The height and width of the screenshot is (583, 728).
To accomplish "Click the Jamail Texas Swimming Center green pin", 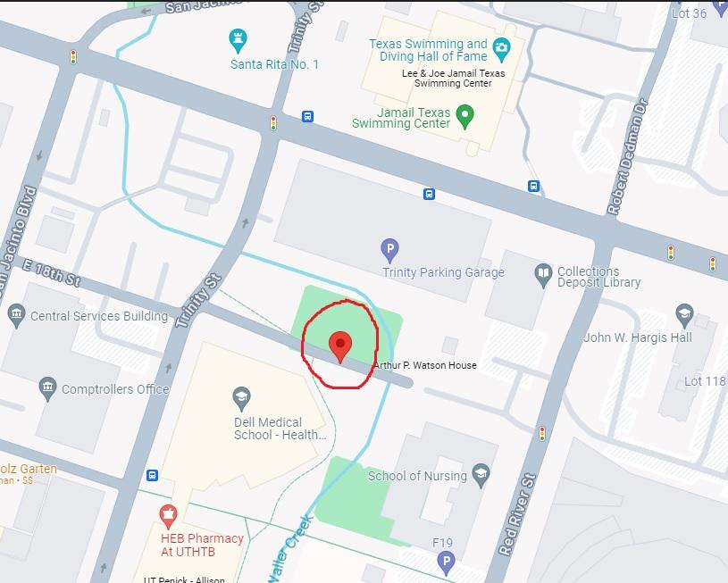I will pyautogui.click(x=464, y=116).
